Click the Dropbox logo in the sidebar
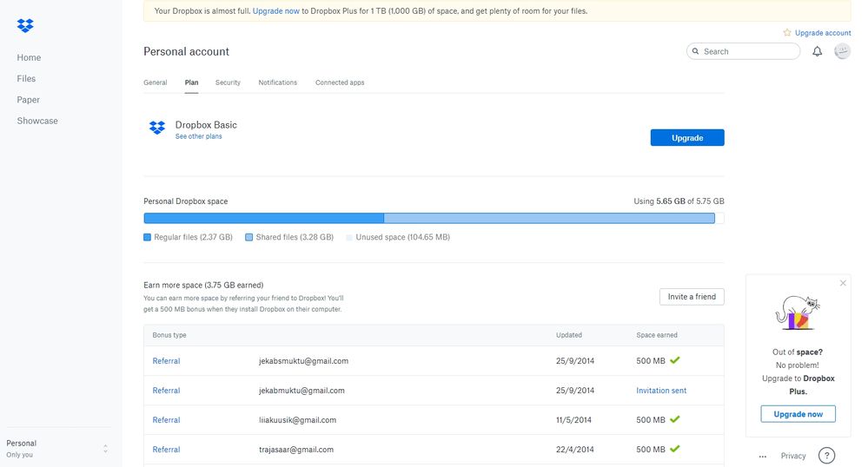868x467 pixels. (25, 26)
